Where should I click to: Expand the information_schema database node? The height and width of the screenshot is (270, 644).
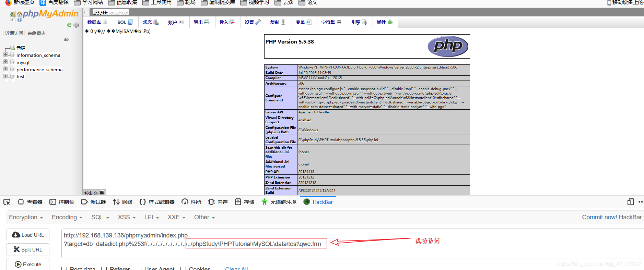5,55
